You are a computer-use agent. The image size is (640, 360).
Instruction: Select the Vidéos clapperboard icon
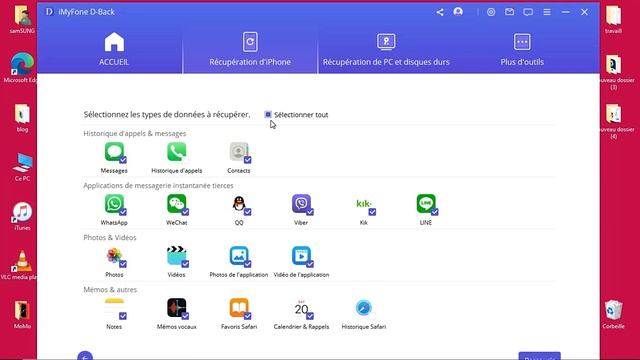pos(176,256)
